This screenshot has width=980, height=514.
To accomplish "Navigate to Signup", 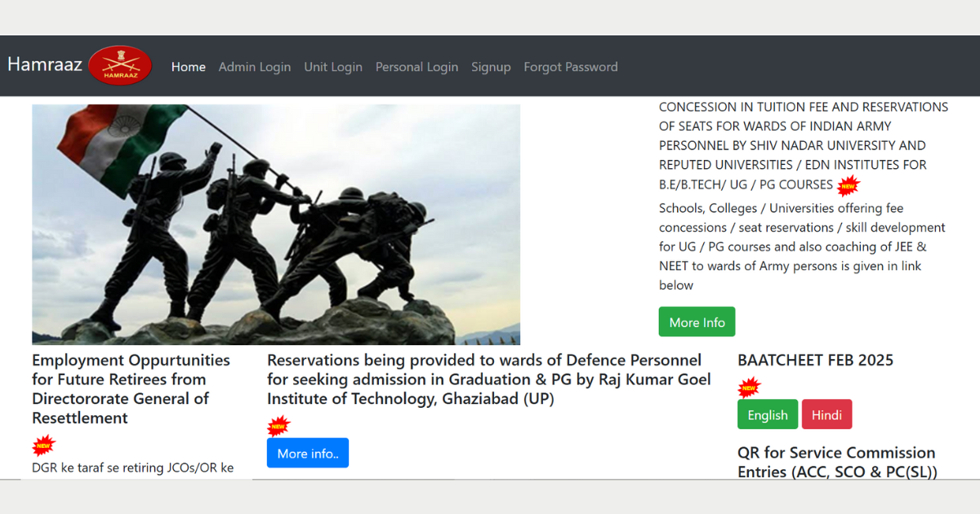I will click(491, 67).
